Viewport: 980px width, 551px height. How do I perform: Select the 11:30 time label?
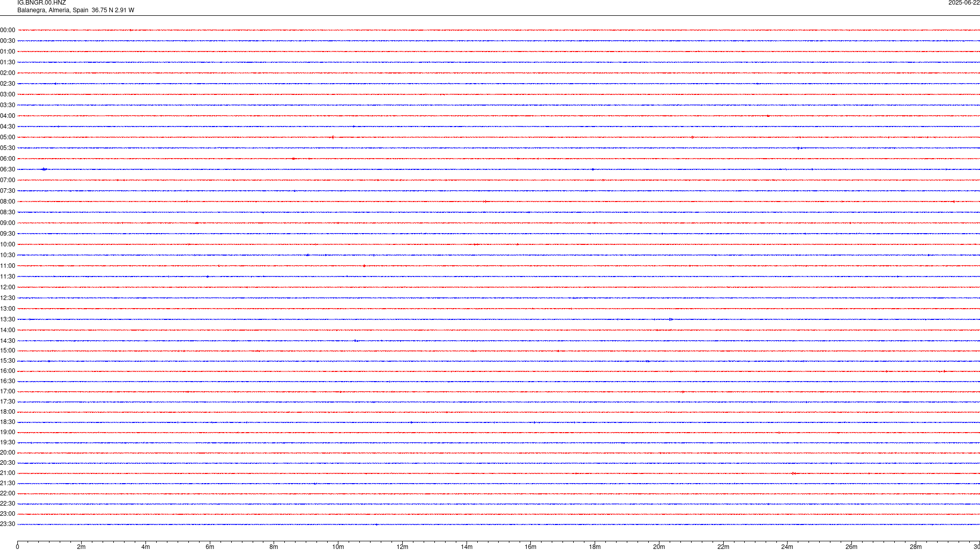pos(8,277)
